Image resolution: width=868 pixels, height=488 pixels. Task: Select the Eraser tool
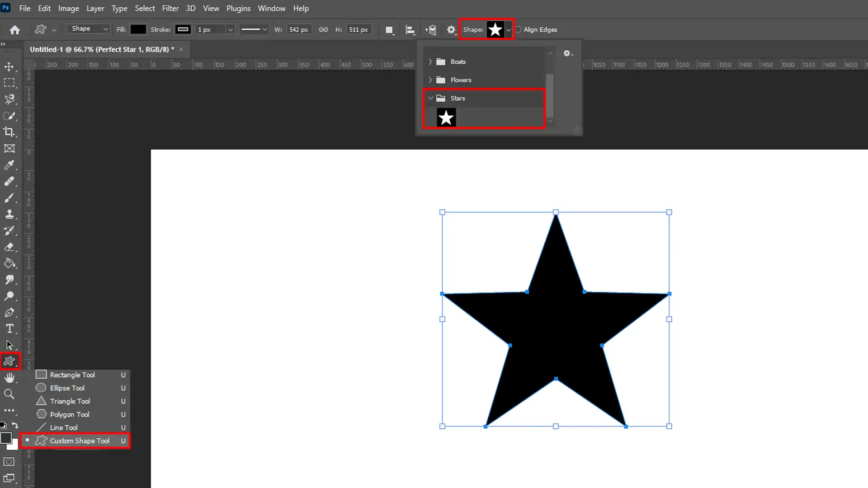[x=9, y=247]
